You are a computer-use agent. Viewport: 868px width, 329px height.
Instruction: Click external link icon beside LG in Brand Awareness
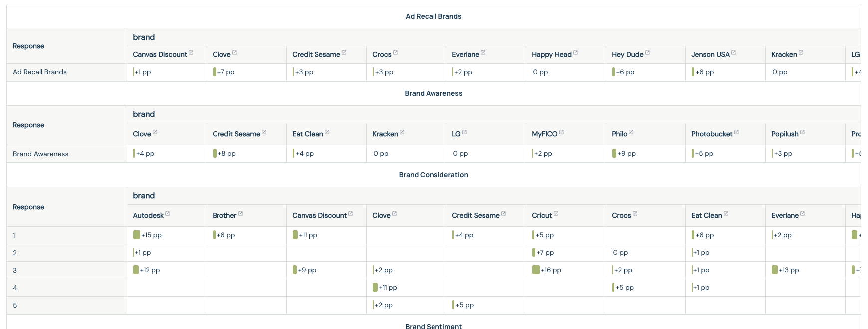pos(464,132)
